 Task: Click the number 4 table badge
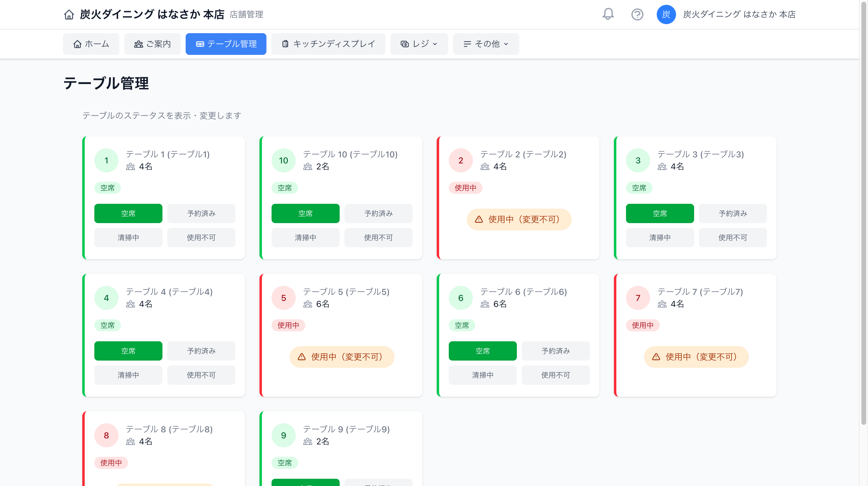[106, 298]
